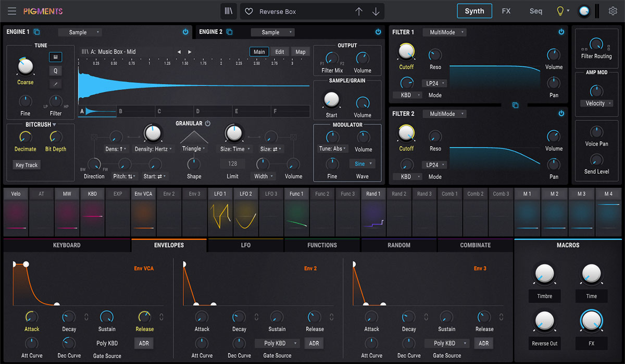The height and width of the screenshot is (364, 625).
Task: Click the Coarse tune knob
Action: tap(25, 66)
